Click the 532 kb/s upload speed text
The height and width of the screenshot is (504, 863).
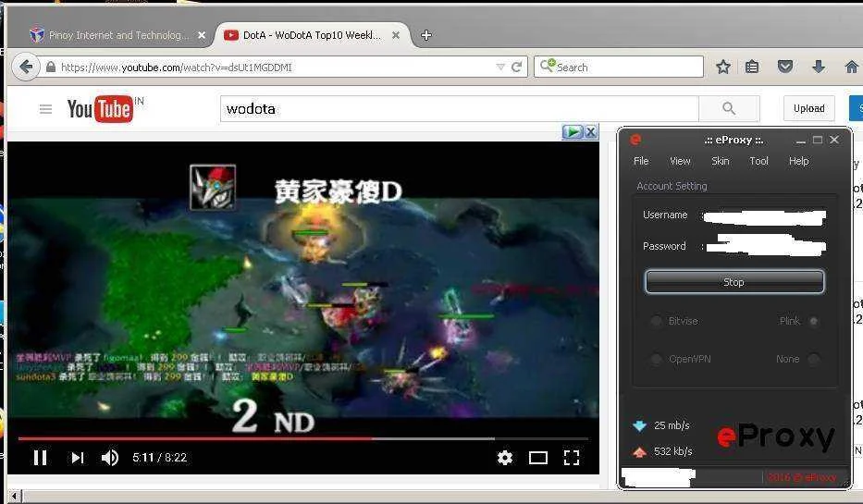[x=673, y=451]
